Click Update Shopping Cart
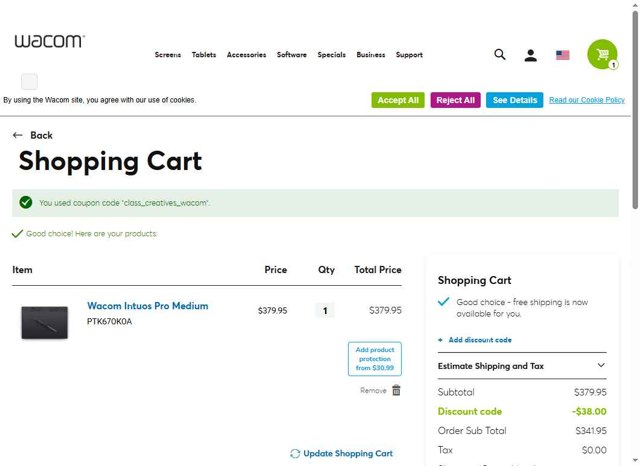Image resolution: width=640 pixels, height=466 pixels. tap(348, 453)
